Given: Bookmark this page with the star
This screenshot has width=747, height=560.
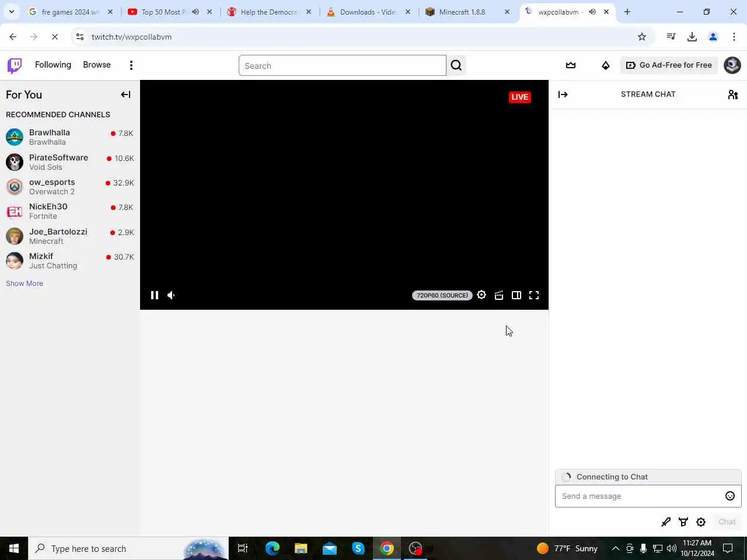Looking at the screenshot, I should 642,37.
